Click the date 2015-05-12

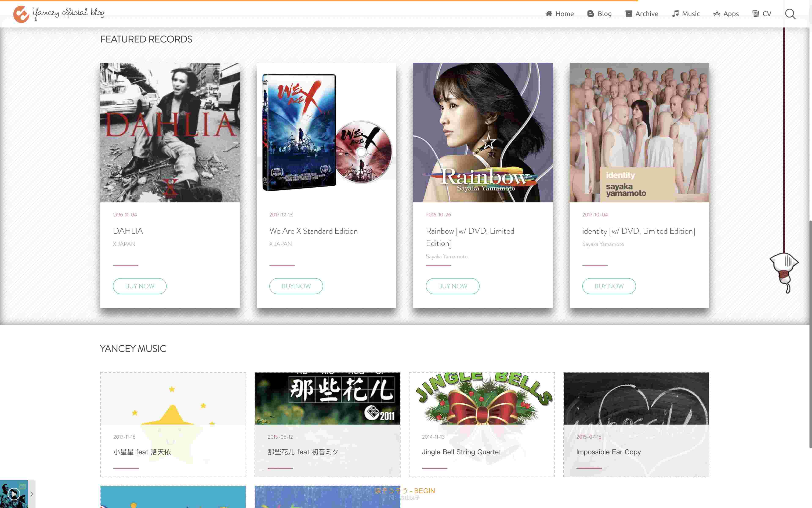pyautogui.click(x=280, y=437)
